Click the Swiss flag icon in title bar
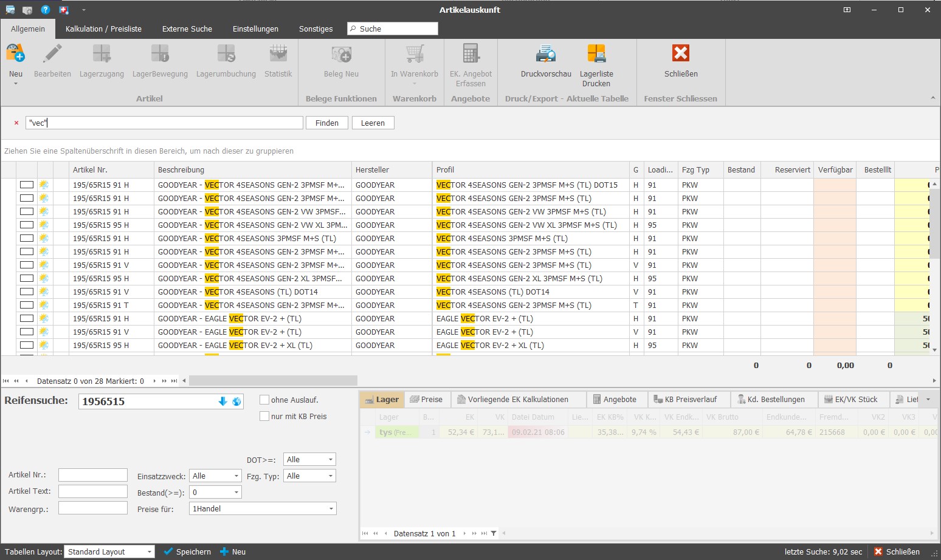 tap(64, 10)
